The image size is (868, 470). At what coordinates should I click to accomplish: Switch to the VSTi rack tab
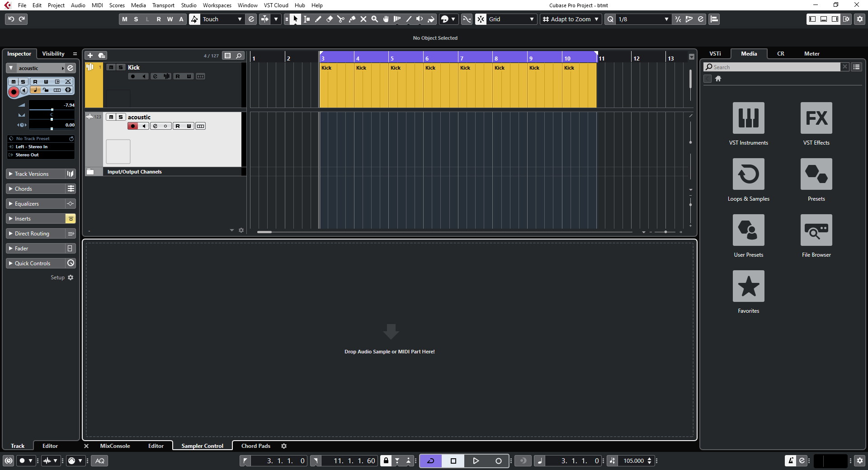[715, 53]
